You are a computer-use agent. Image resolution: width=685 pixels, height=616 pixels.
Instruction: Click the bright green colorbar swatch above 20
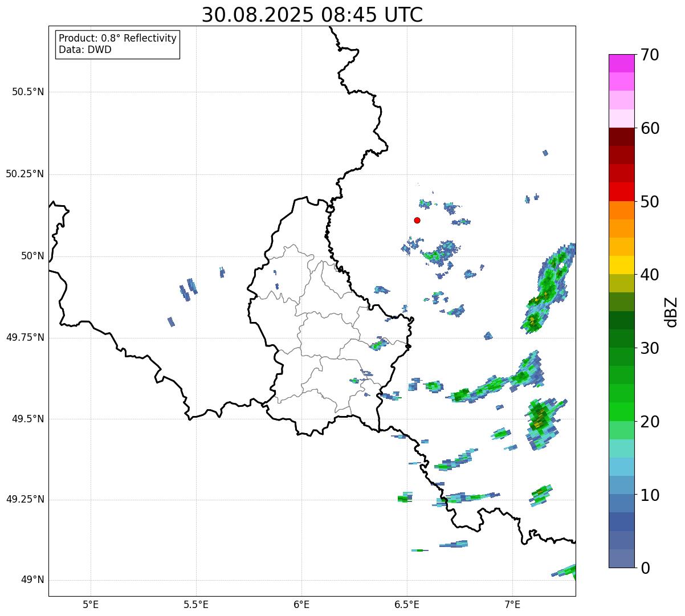[621, 411]
